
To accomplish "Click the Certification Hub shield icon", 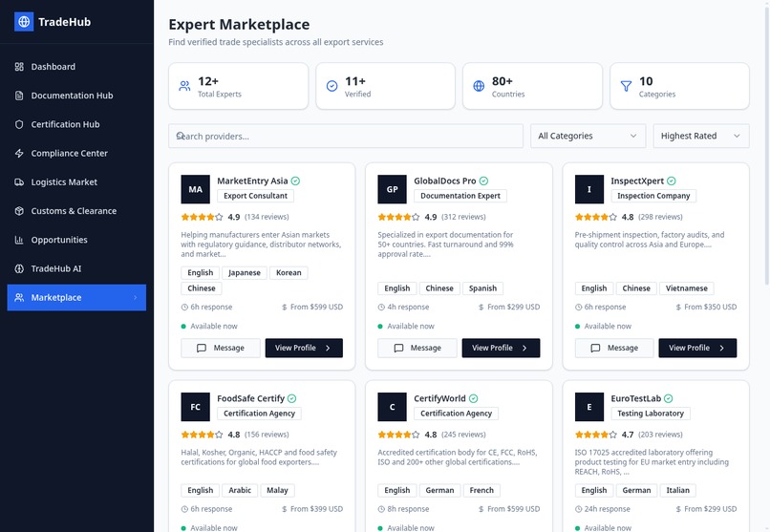I will click(x=19, y=125).
